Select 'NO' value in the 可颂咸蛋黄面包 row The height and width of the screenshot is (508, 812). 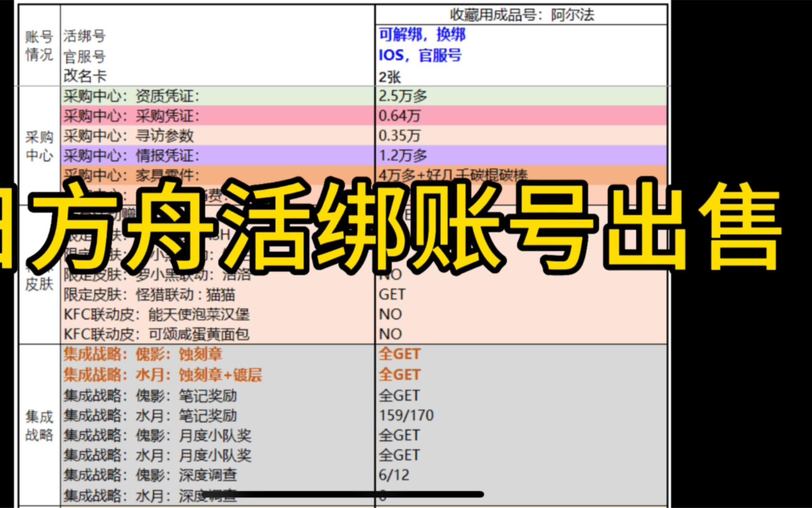[x=390, y=334]
